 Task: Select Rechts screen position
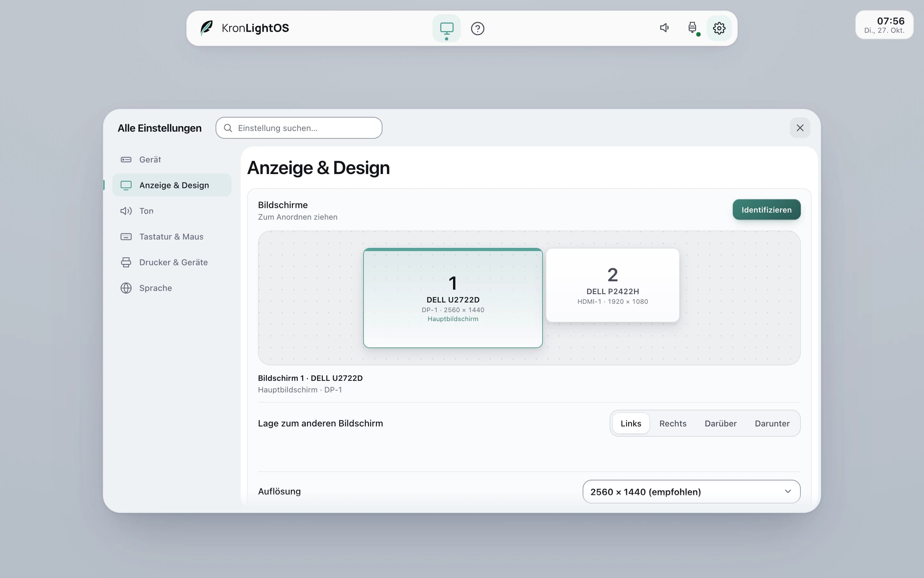[673, 423]
